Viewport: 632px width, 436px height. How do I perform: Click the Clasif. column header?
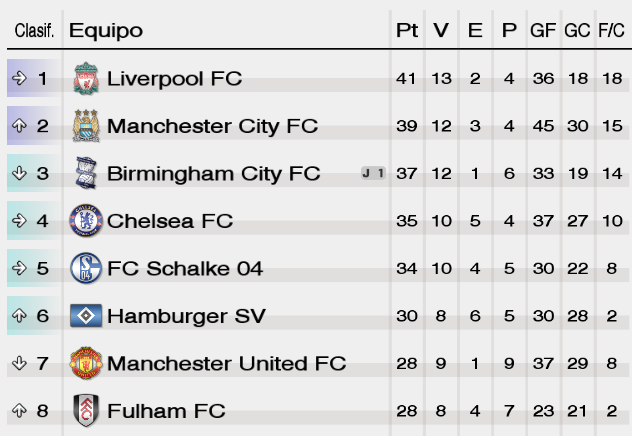[34, 31]
